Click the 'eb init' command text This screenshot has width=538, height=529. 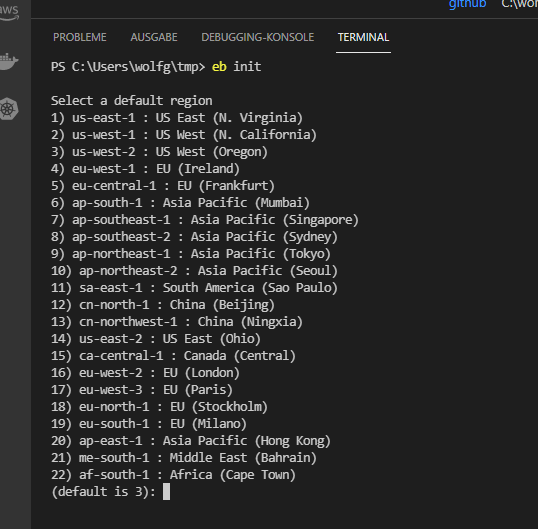236,67
